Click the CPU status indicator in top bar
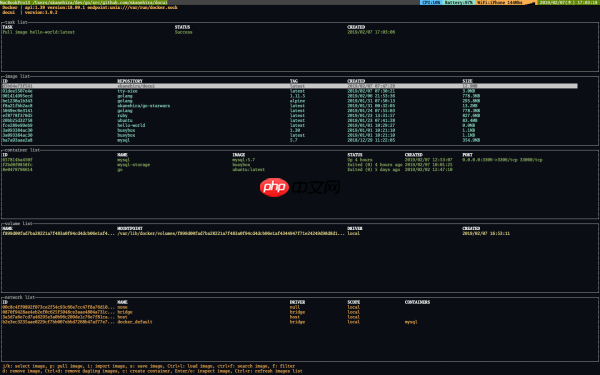 pyautogui.click(x=431, y=2)
